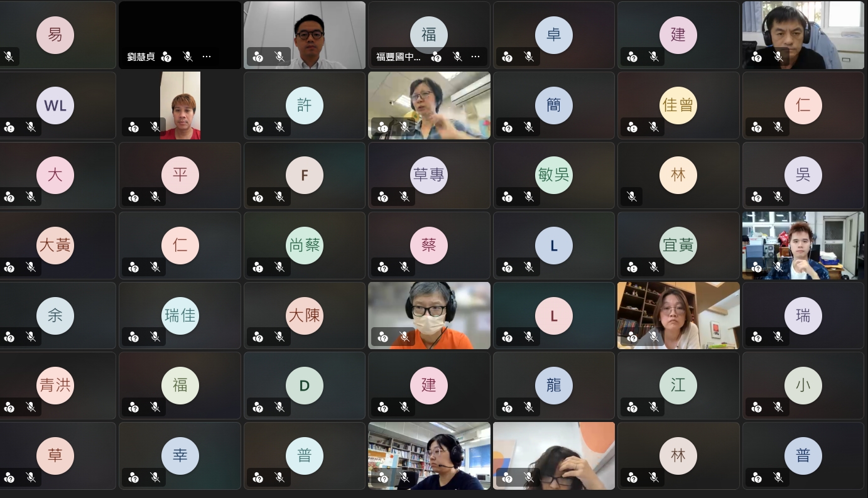Viewport: 868px width, 498px height.
Task: Click muted mic icon on D tile
Action: (279, 408)
